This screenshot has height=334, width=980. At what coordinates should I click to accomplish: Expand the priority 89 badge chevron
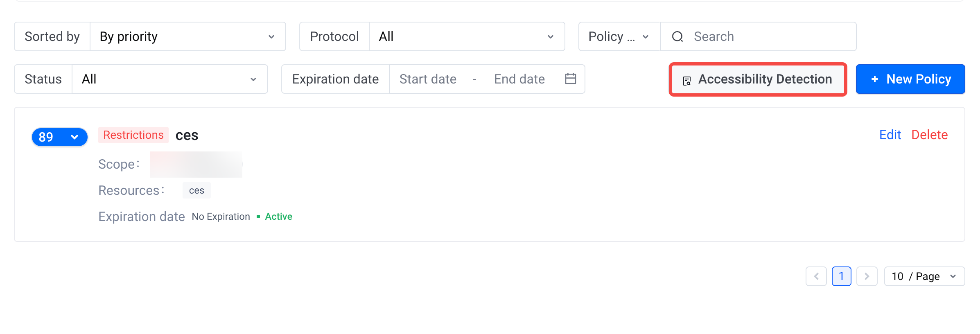pos(75,137)
